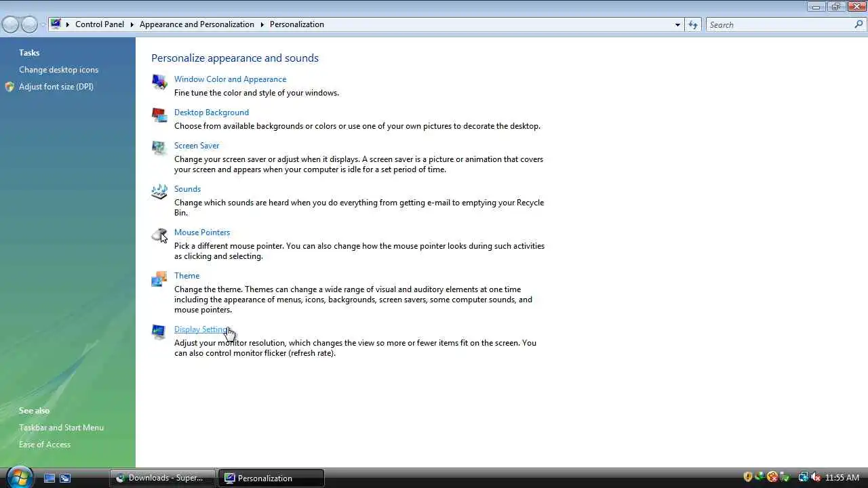Expand arrow after Control Panel breadcrumb

pos(132,24)
